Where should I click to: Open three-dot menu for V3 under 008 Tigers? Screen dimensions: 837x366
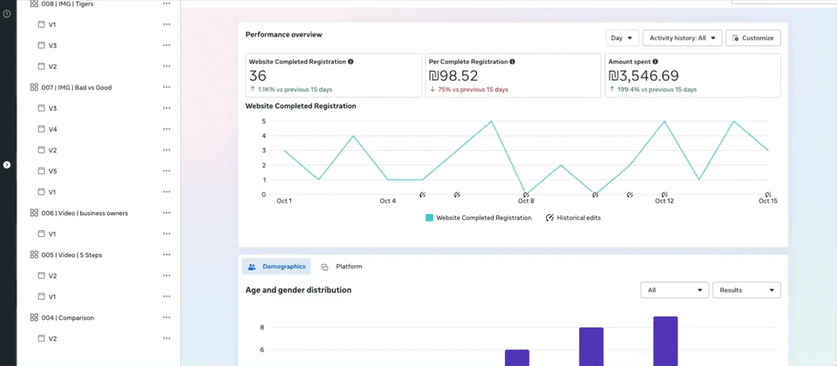(x=167, y=45)
